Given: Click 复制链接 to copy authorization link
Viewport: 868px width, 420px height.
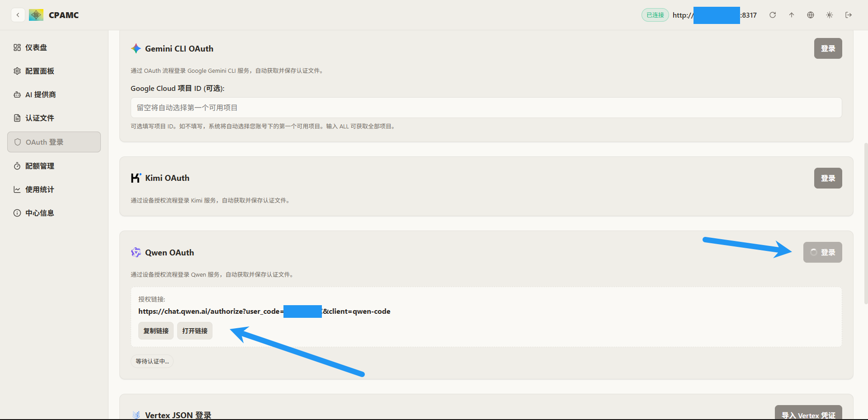Looking at the screenshot, I should point(156,331).
